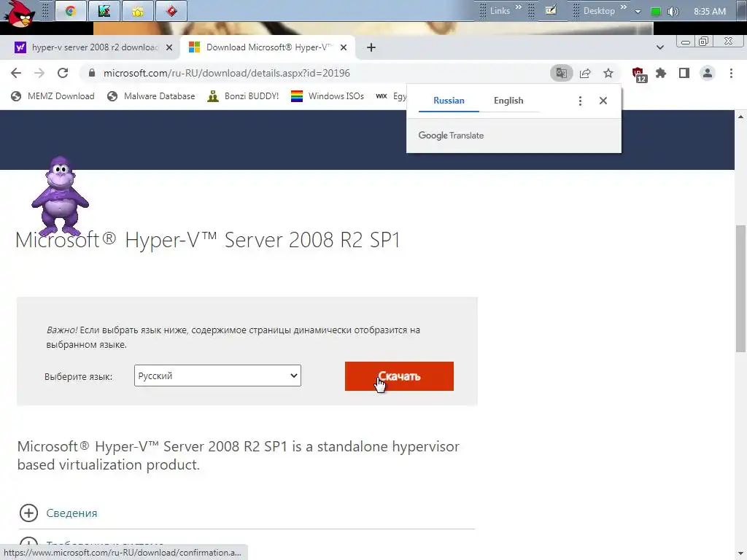
Task: Open the yellow folder taskbar icon
Action: 138,11
